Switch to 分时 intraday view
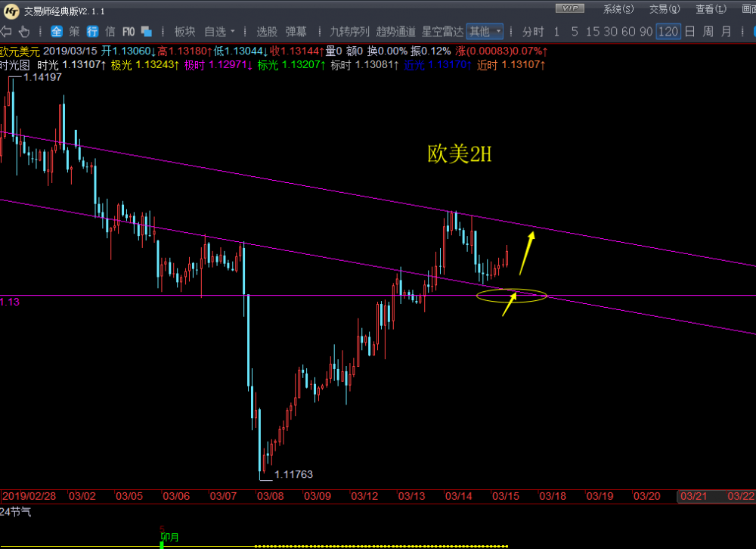The height and width of the screenshot is (549, 756). click(x=533, y=32)
